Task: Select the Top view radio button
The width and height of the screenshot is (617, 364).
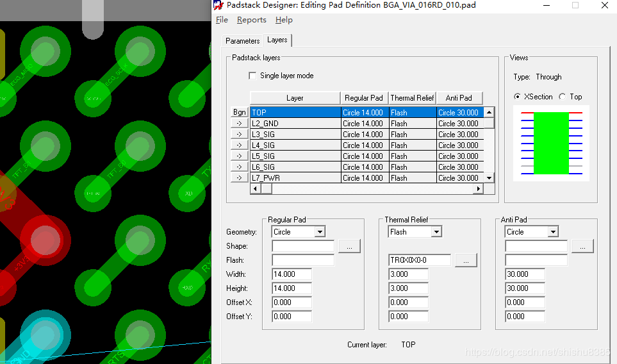Action: click(563, 96)
